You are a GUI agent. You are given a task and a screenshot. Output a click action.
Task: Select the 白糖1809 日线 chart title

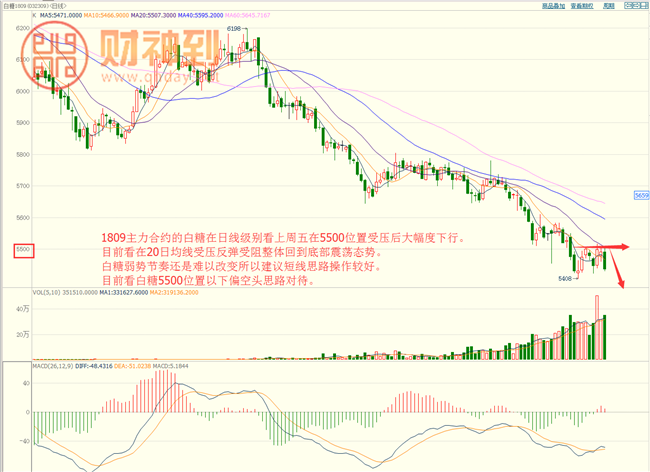[x=35, y=6]
